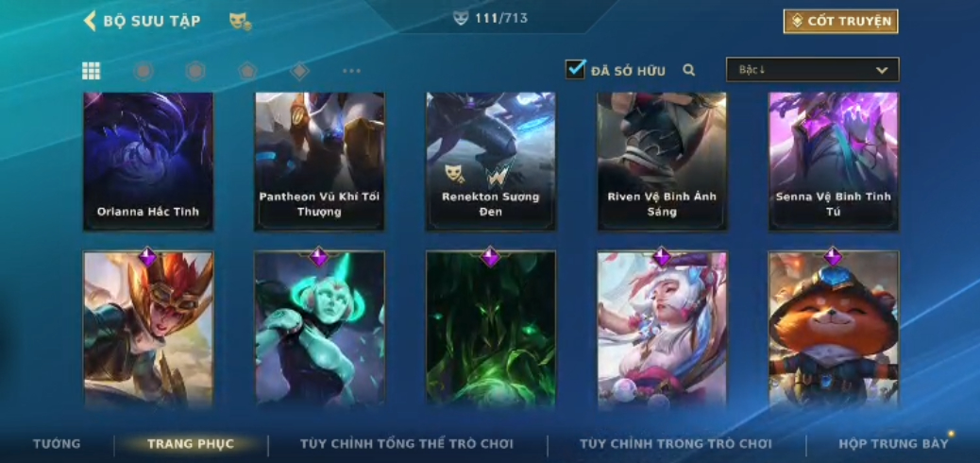This screenshot has width=980, height=463.
Task: Uncheck the Đã Sở Hữu checkbox
Action: click(x=575, y=70)
